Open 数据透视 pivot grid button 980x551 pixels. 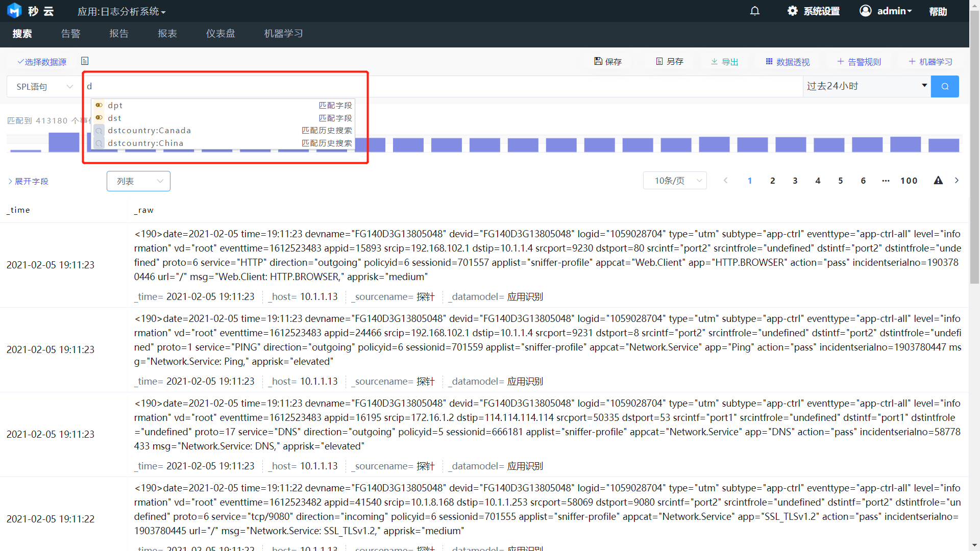[x=787, y=61]
